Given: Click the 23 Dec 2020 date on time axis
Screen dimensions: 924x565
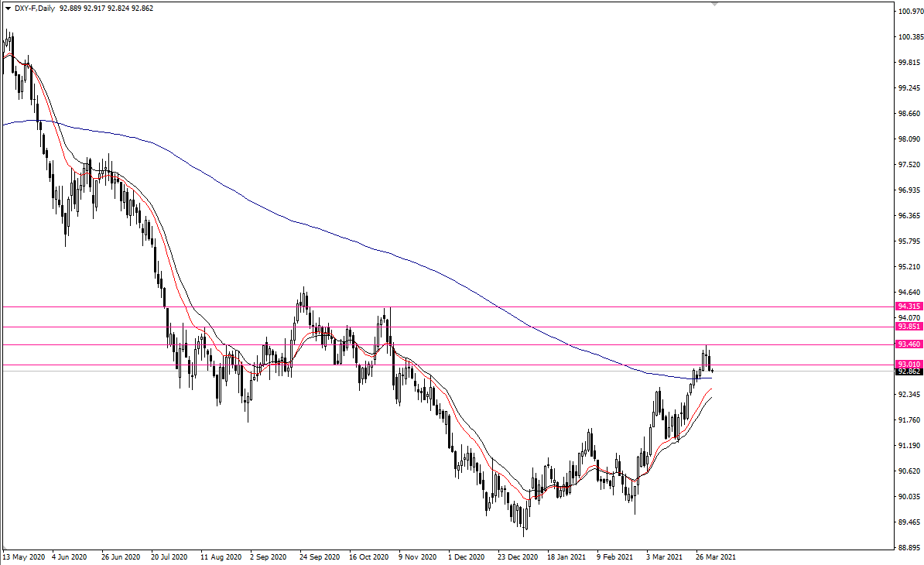Looking at the screenshot, I should (x=518, y=556).
